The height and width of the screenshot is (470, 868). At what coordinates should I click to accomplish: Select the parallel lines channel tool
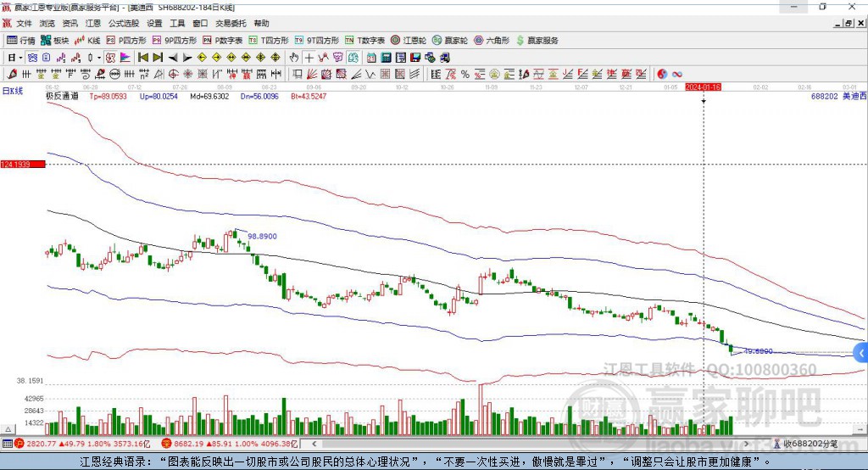tap(415, 75)
